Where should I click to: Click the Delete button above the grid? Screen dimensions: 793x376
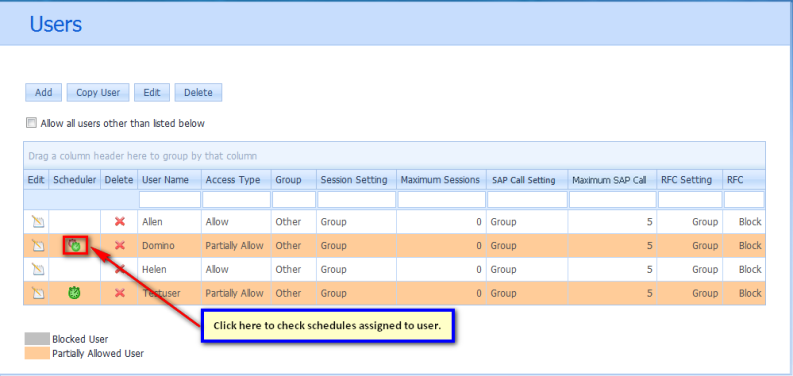point(198,93)
